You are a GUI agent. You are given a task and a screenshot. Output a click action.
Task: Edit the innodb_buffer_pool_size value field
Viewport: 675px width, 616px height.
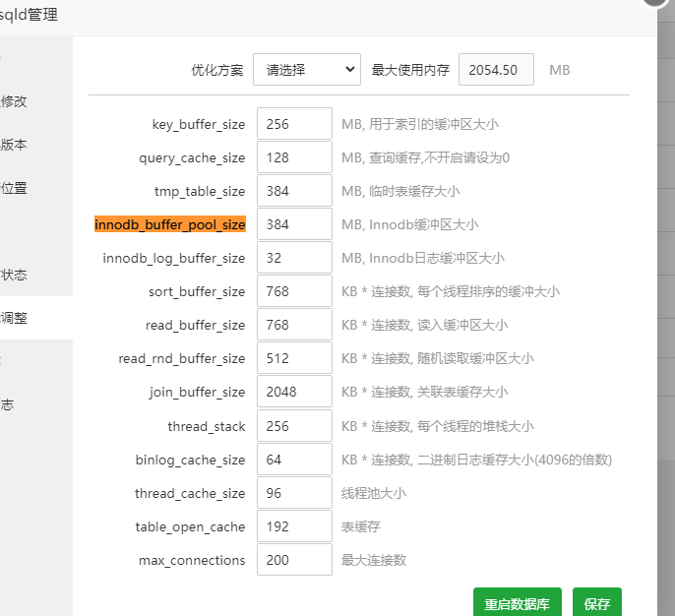point(294,224)
